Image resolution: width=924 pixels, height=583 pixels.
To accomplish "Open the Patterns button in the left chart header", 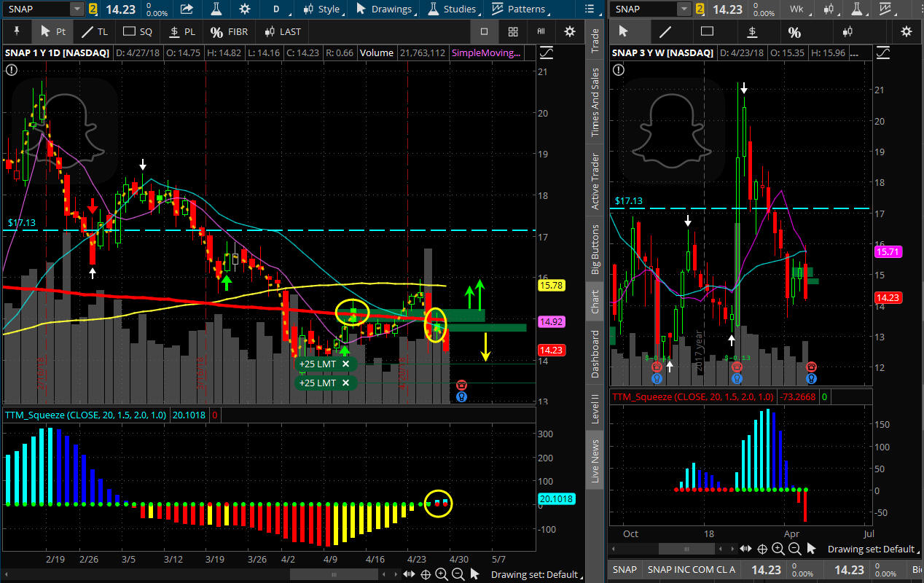I will (519, 9).
